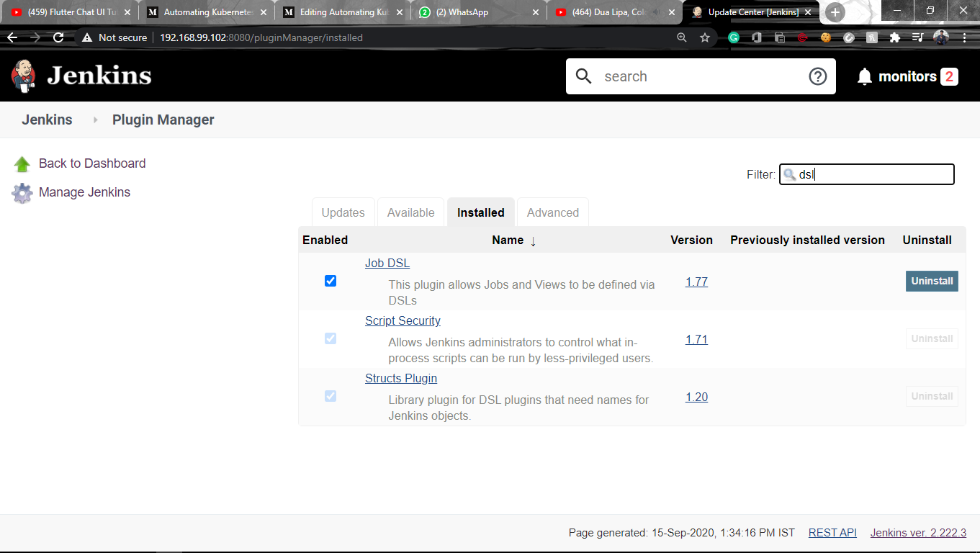Toggle the Structs Plugin enabled checkbox

[330, 396]
